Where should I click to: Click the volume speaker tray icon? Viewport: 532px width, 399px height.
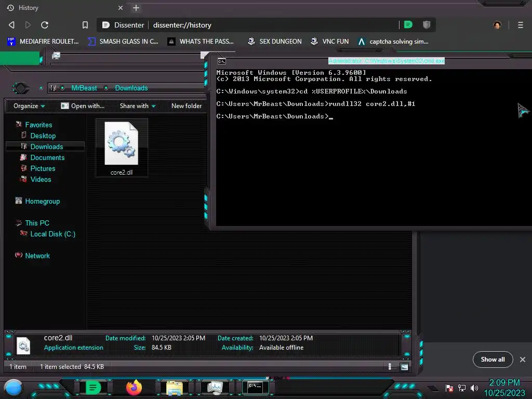(x=474, y=388)
